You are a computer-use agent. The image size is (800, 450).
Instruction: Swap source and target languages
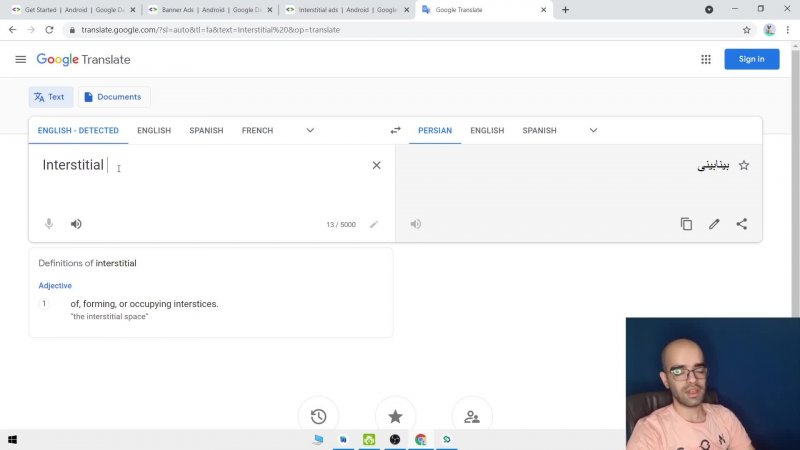pyautogui.click(x=395, y=131)
